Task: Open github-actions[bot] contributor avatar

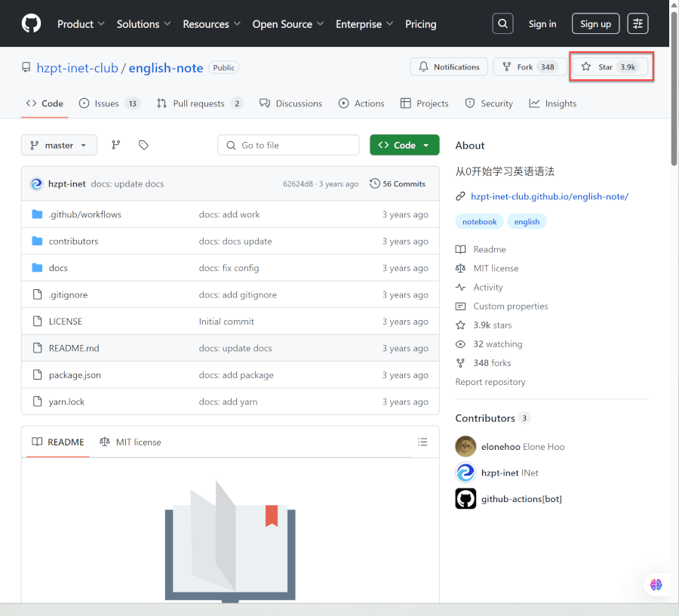Action: pyautogui.click(x=465, y=498)
